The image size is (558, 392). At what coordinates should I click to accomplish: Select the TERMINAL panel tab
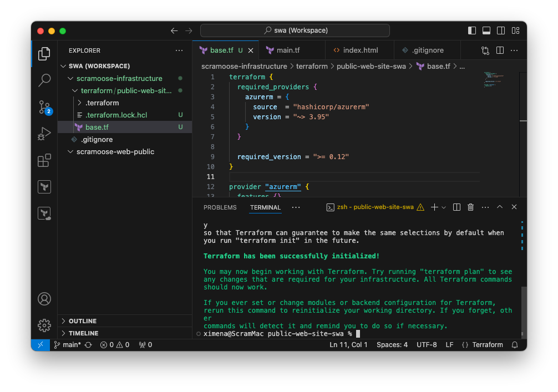(x=265, y=207)
